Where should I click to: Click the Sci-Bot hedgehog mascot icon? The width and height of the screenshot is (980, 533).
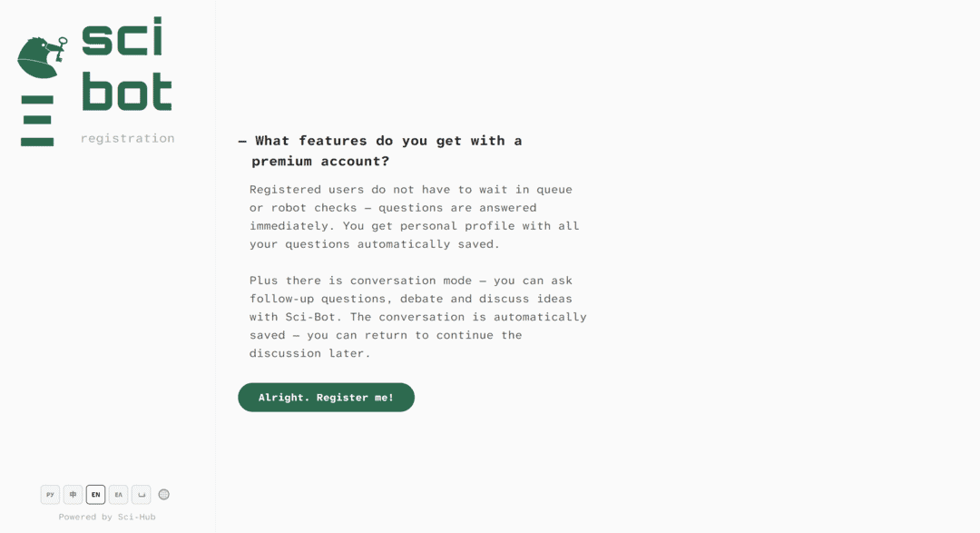pos(41,56)
